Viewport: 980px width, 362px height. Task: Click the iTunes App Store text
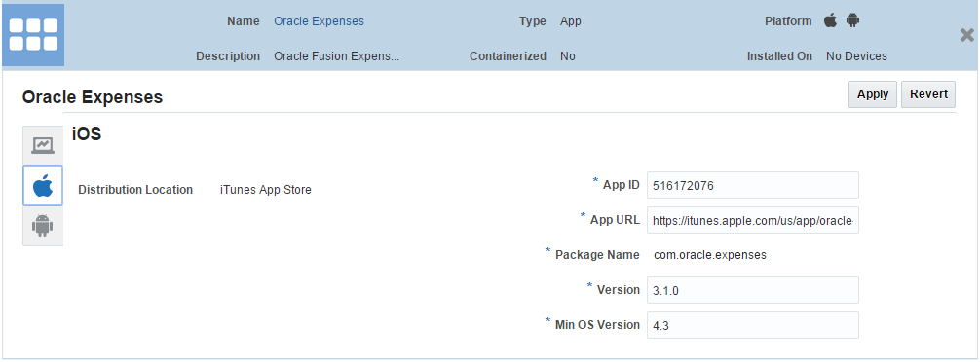[266, 190]
